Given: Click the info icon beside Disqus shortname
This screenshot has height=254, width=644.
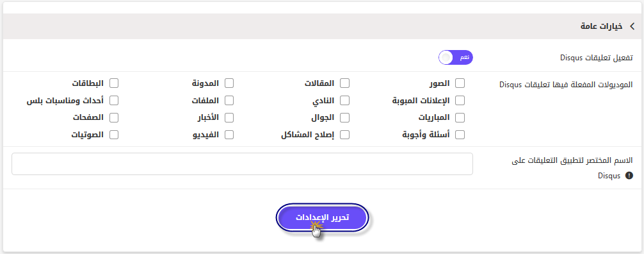Looking at the screenshot, I should pyautogui.click(x=629, y=176).
